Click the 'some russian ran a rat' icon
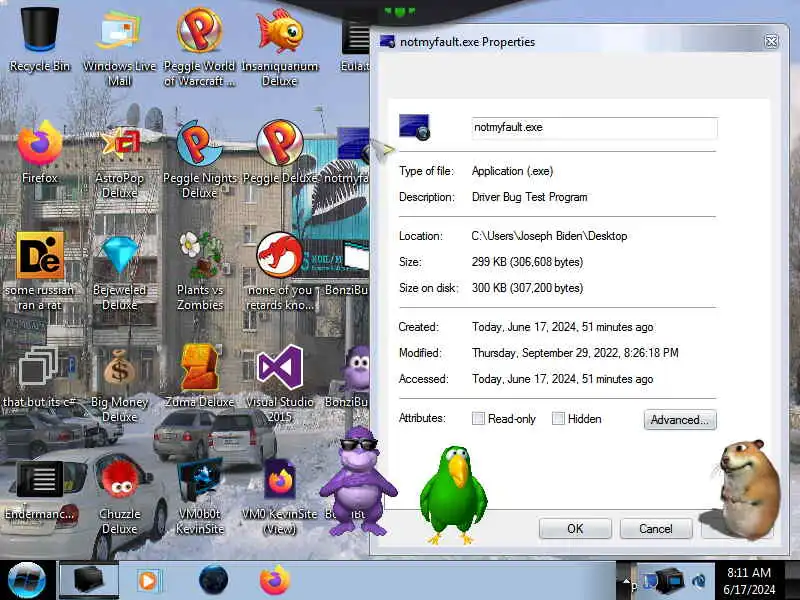 click(40, 271)
